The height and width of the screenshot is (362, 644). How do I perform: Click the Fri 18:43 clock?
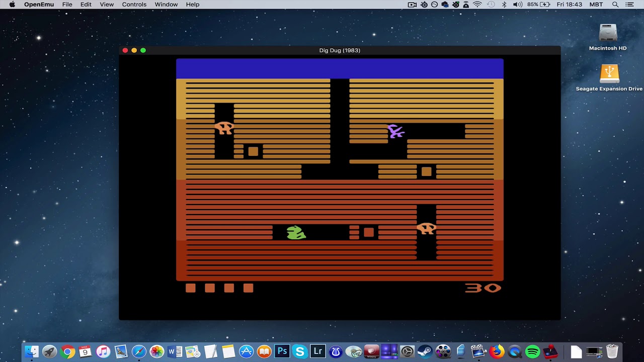click(x=570, y=5)
